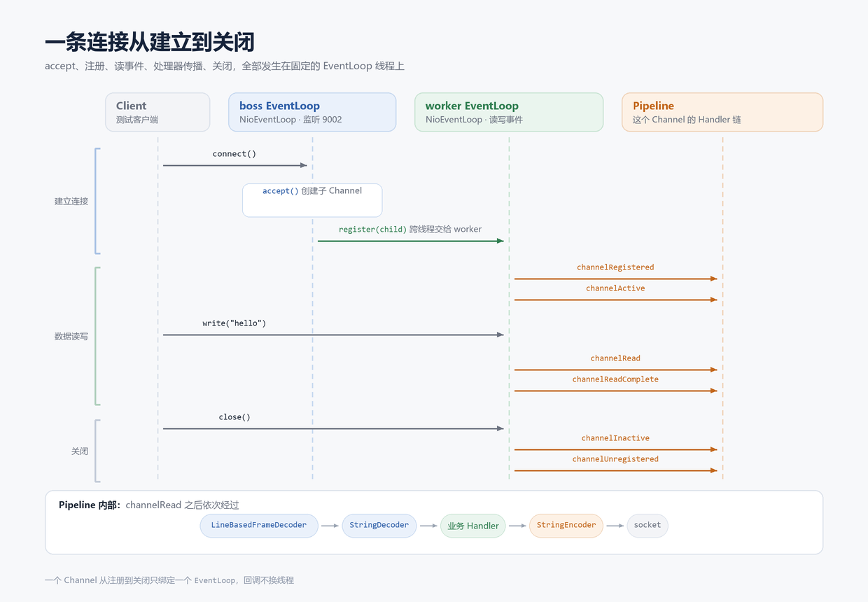Click the connect() message label
This screenshot has width=868, height=602.
tap(234, 154)
